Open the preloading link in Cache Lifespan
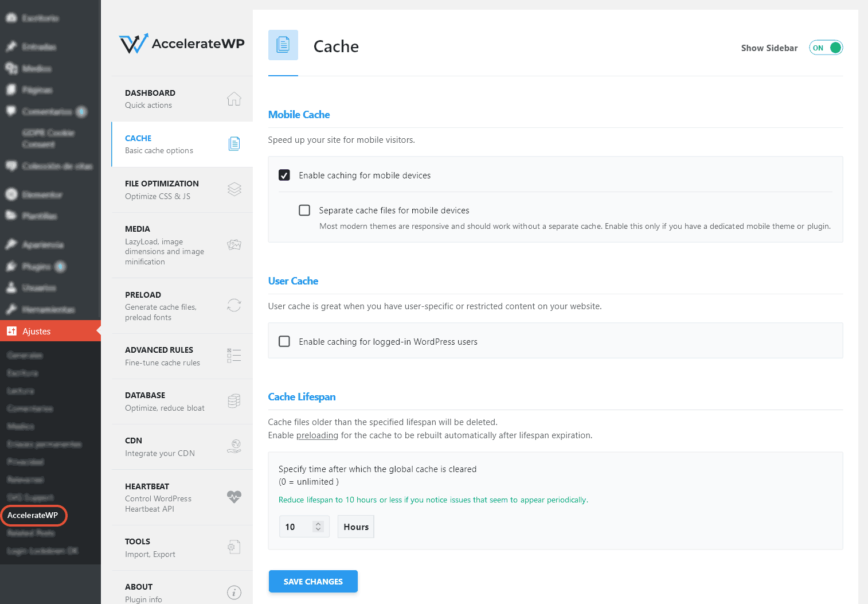Image resolution: width=868 pixels, height=604 pixels. (x=317, y=435)
